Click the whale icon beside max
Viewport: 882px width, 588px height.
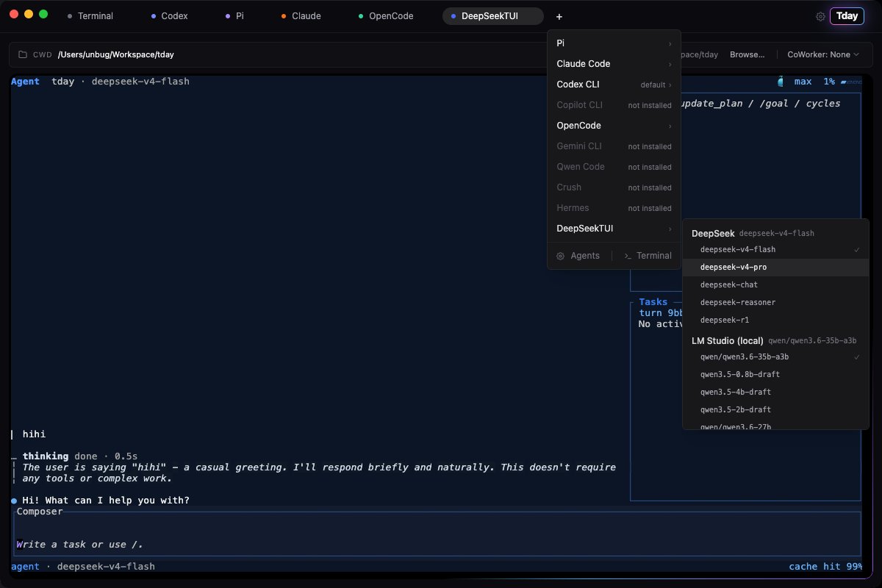point(781,82)
